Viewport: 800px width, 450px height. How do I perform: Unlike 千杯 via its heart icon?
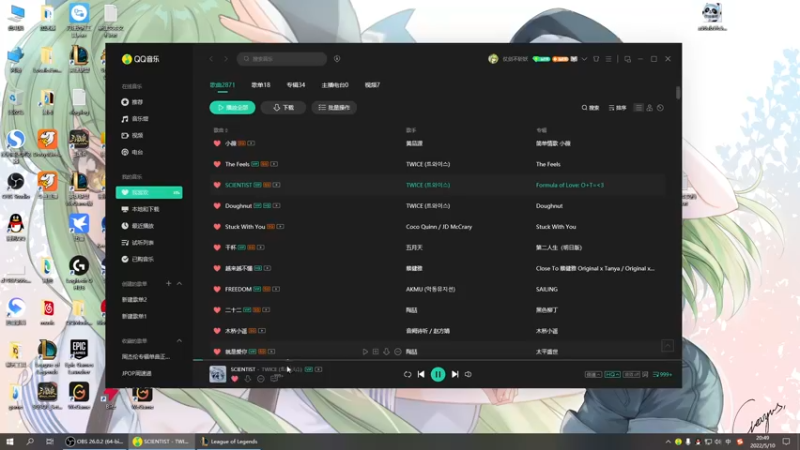[217, 247]
